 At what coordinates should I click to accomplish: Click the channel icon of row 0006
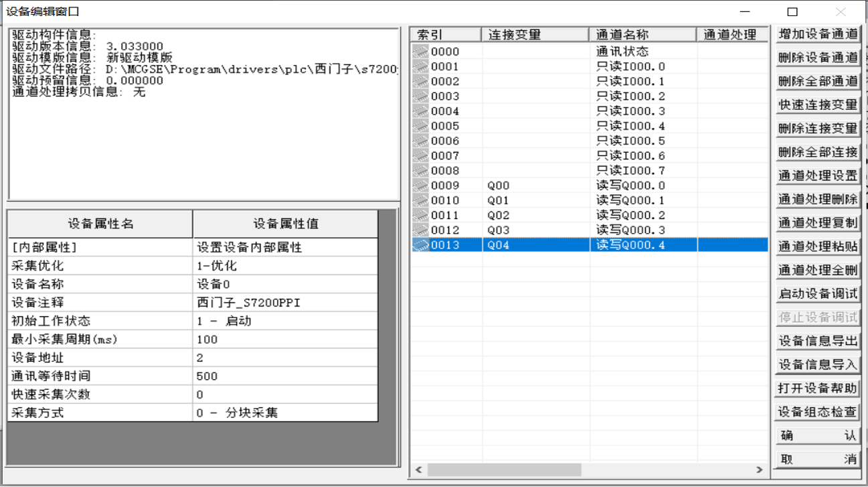coord(420,141)
